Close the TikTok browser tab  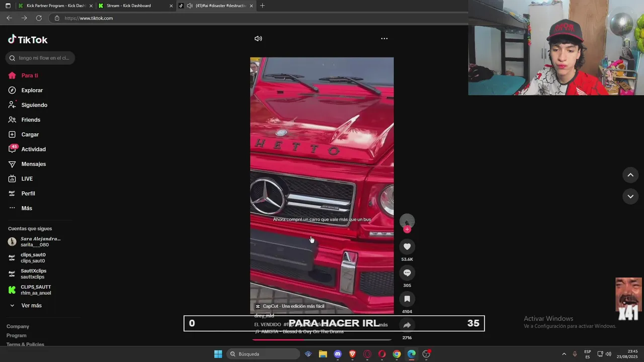click(251, 6)
